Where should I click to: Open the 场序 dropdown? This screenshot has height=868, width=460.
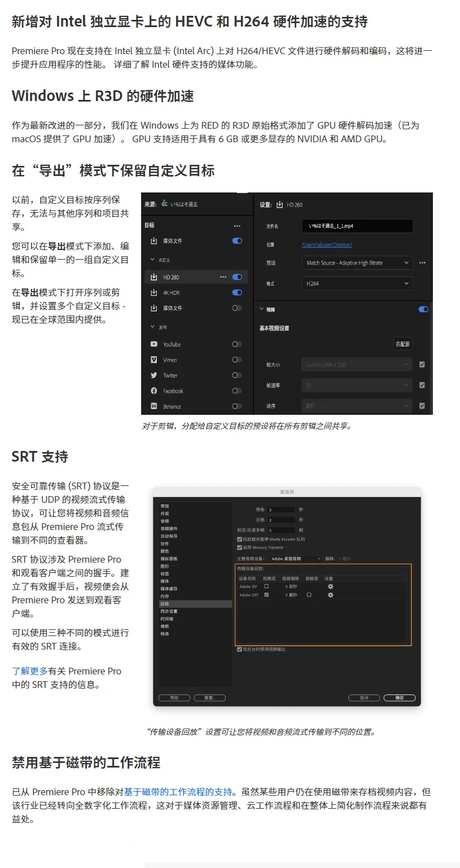coord(357,406)
